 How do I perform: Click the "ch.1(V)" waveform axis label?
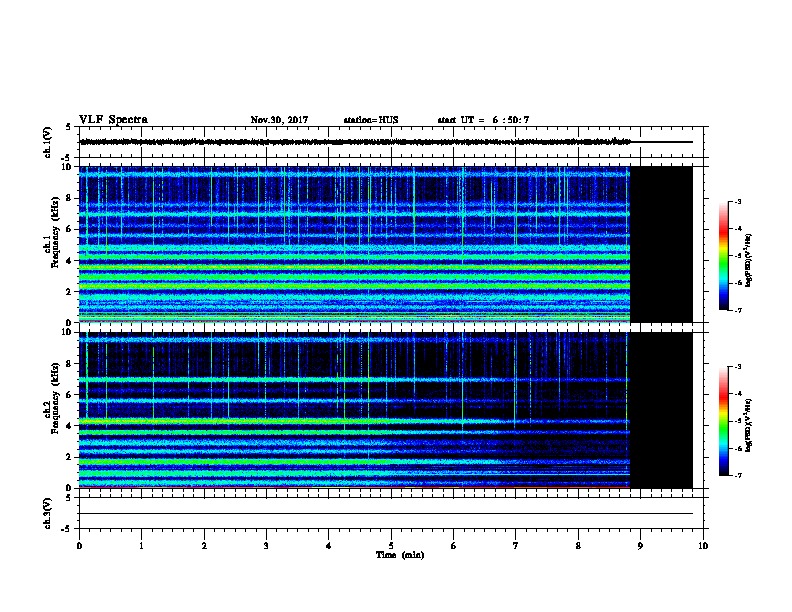click(x=47, y=142)
